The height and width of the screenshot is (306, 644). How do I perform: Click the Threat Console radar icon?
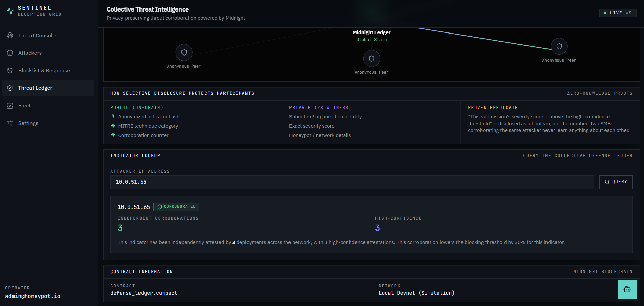[x=10, y=36]
